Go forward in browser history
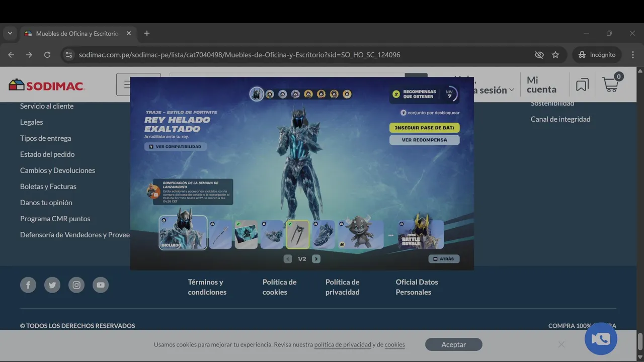 (29, 55)
